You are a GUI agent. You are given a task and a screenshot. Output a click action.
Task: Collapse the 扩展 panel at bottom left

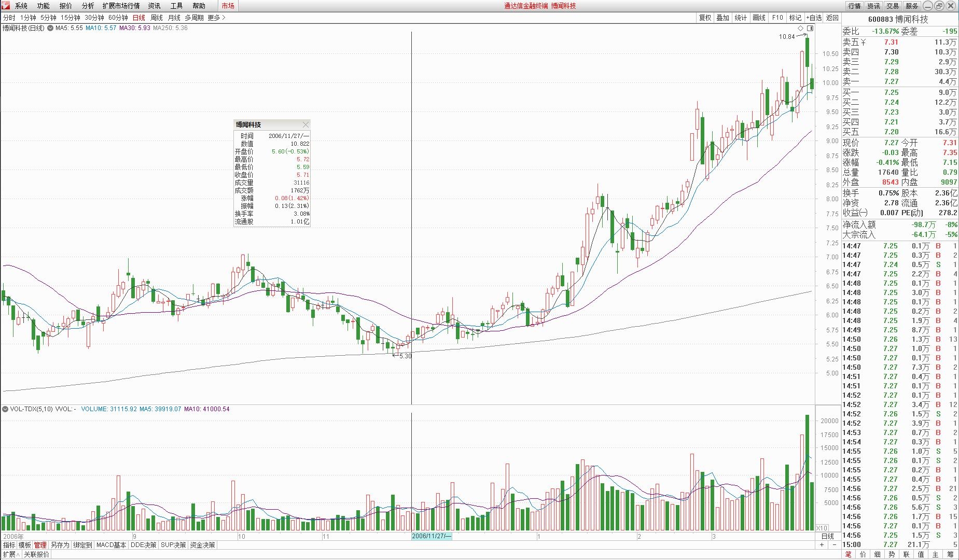coord(11,554)
